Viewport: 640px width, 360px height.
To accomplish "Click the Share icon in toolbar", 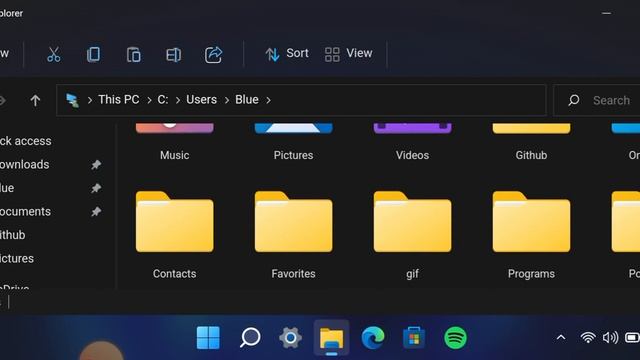I will pos(213,54).
